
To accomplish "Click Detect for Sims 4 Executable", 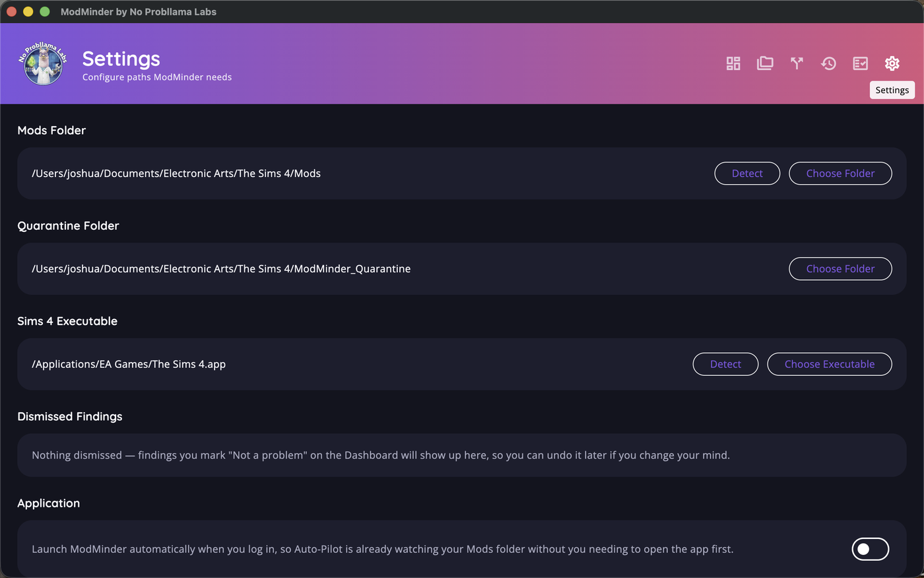I will (x=725, y=364).
